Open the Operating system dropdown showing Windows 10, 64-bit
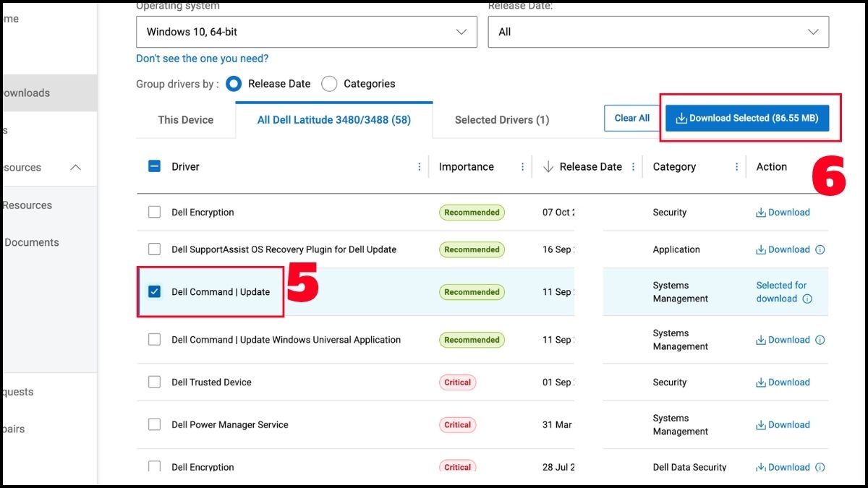This screenshot has width=868, height=488. (x=306, y=32)
